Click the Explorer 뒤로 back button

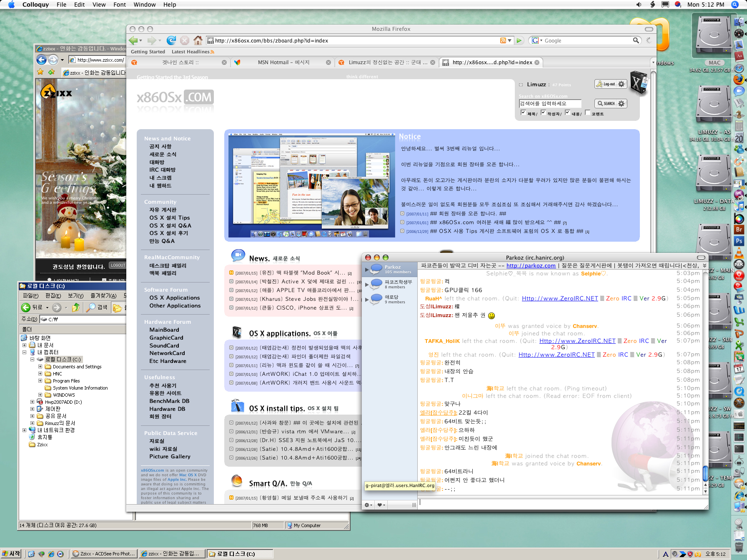tap(32, 307)
